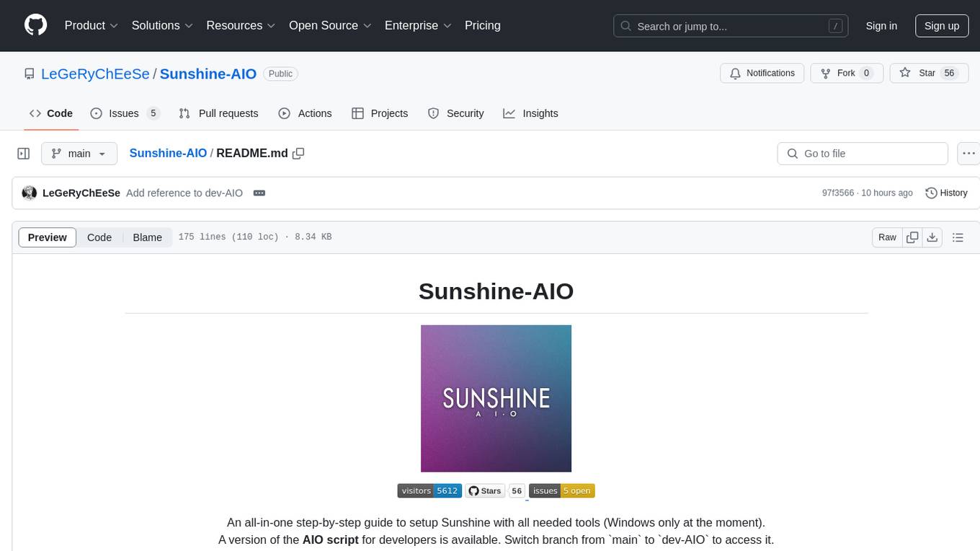Open the Pricing page

point(483,25)
